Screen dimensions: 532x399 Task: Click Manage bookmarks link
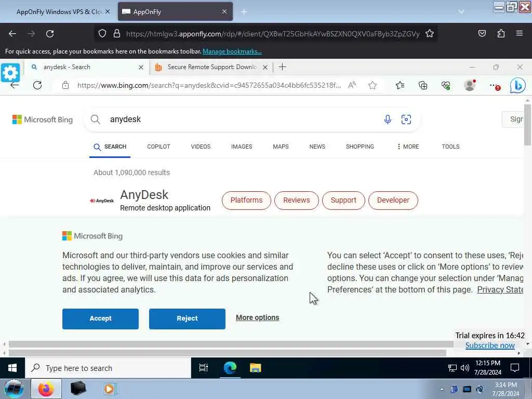[232, 51]
